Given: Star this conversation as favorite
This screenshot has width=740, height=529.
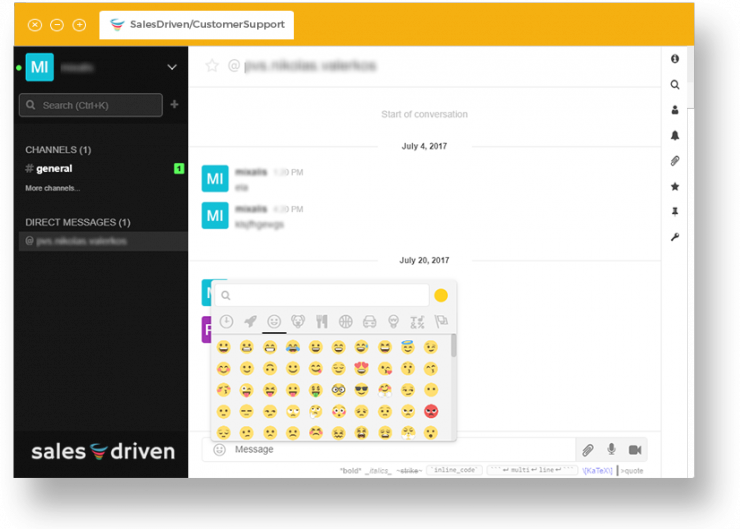Looking at the screenshot, I should (x=212, y=66).
